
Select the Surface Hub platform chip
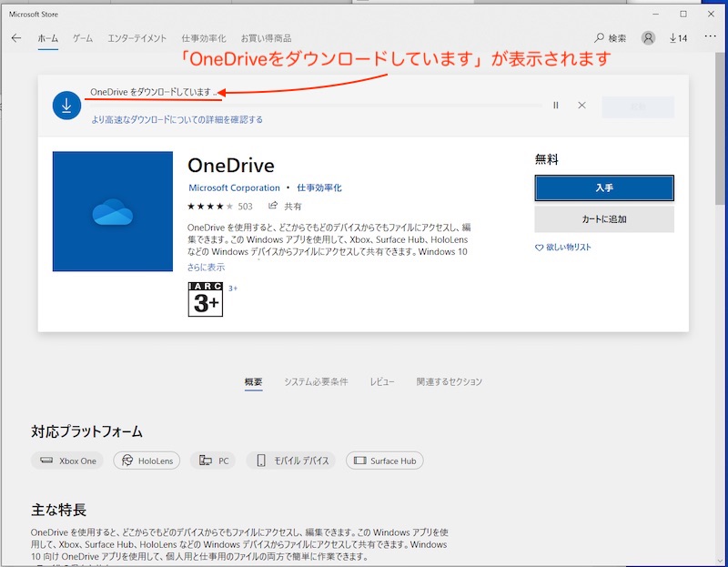click(384, 461)
